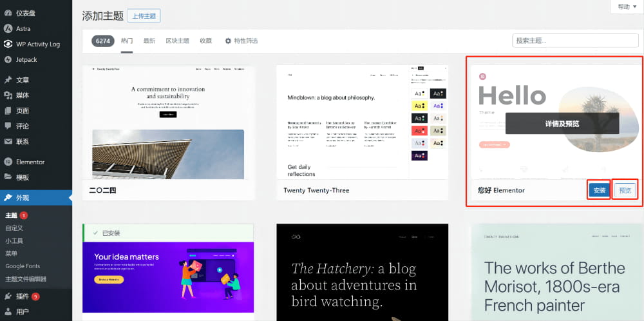Focus the 搜索主题 search field
The height and width of the screenshot is (321, 644).
click(575, 41)
